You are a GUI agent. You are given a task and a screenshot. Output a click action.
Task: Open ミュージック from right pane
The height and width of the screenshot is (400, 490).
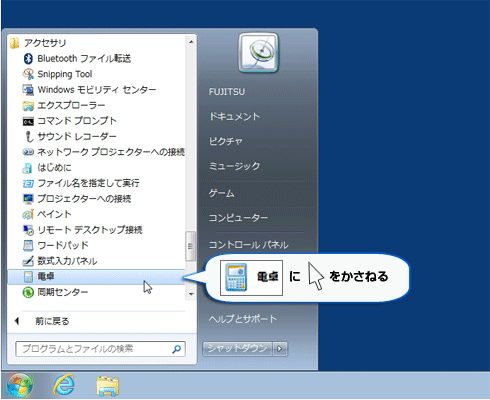click(234, 166)
